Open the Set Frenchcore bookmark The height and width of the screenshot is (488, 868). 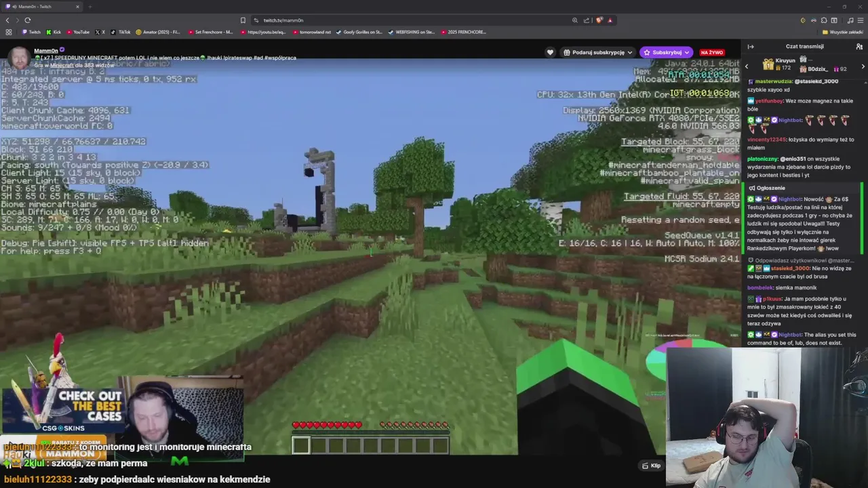coord(210,32)
